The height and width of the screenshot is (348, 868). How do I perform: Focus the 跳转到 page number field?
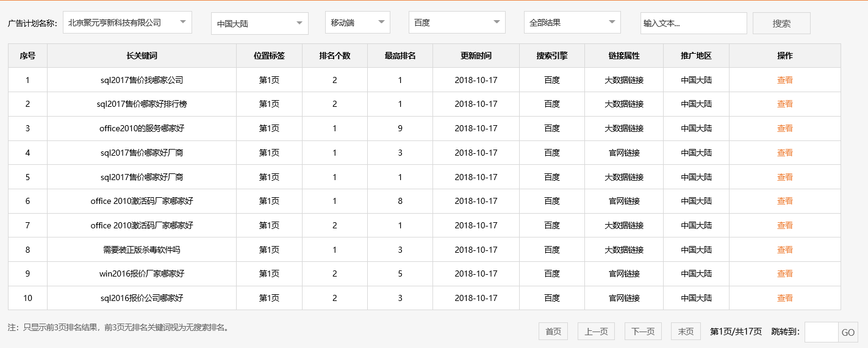[821, 332]
